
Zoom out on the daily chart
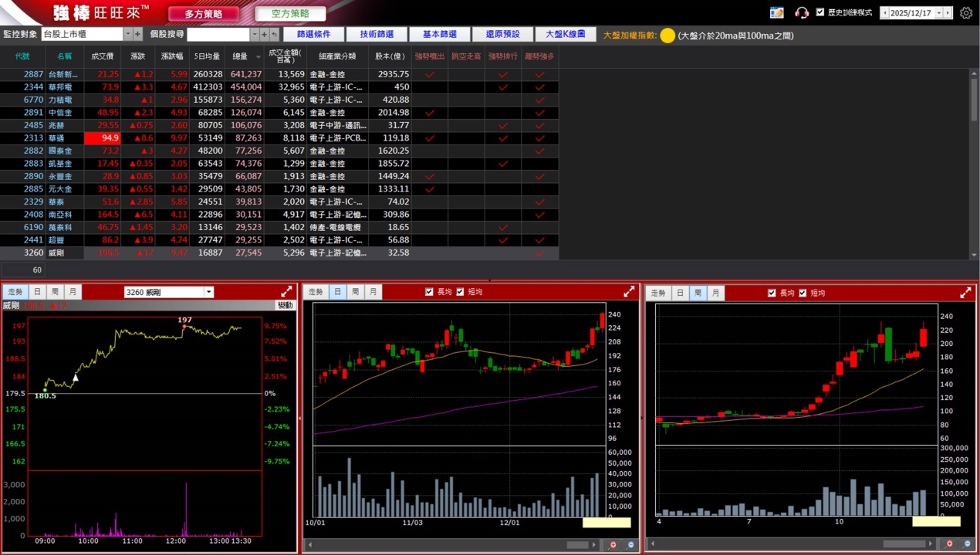(x=630, y=544)
